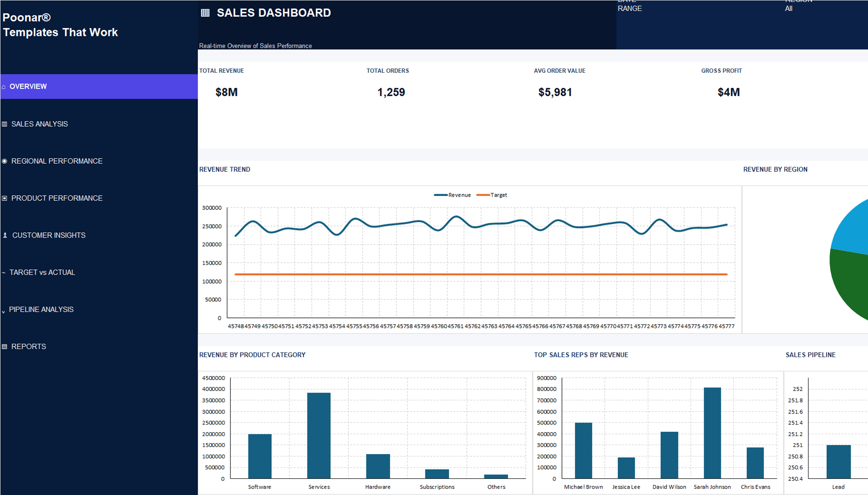Click the Poonar Templates That Work logo text
The height and width of the screenshot is (495, 868).
pyautogui.click(x=60, y=25)
